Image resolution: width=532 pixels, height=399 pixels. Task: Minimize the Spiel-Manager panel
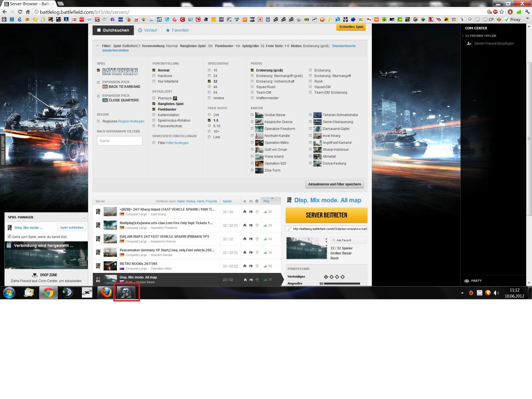pos(84,217)
